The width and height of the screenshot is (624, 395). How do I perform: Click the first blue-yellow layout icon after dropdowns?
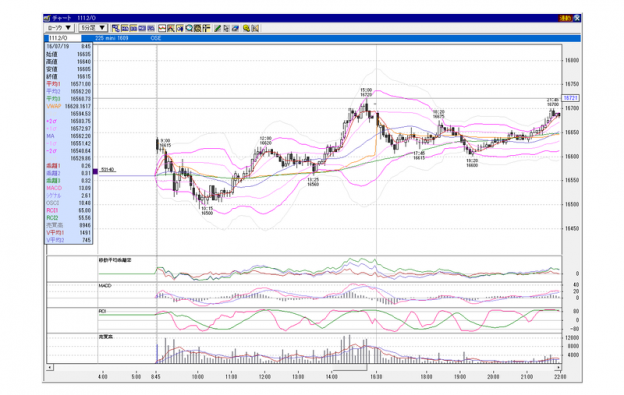point(116,28)
